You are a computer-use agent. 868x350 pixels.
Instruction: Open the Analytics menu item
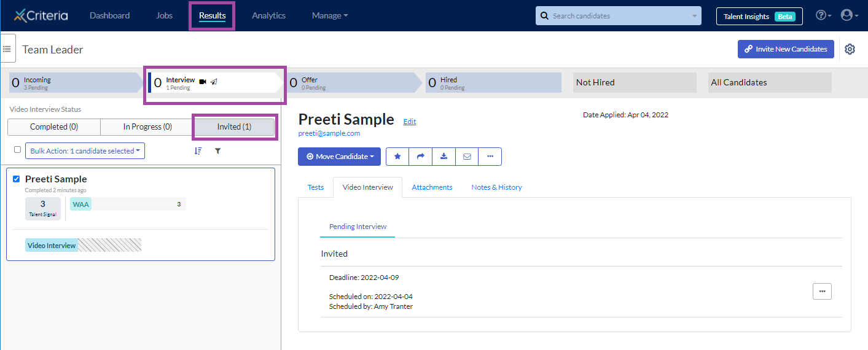[268, 15]
